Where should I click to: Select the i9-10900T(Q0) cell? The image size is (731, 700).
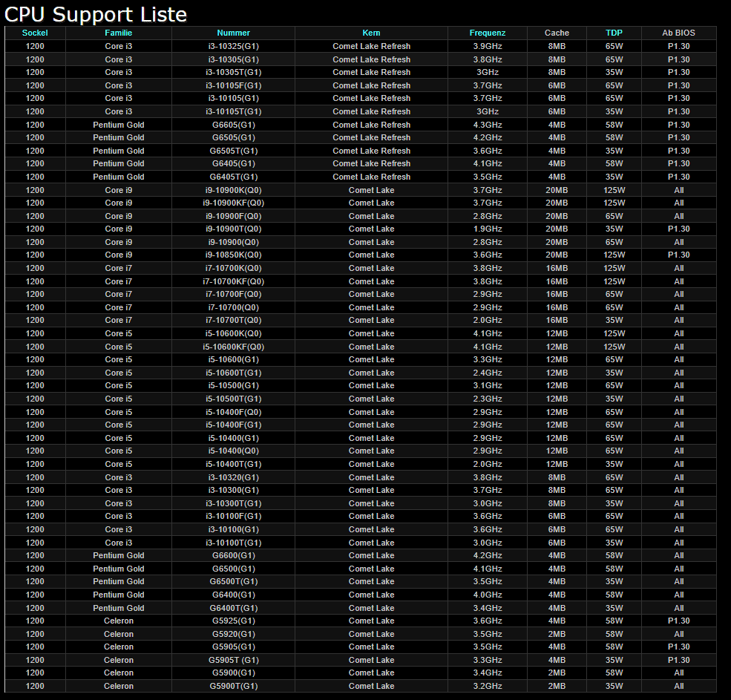click(233, 229)
